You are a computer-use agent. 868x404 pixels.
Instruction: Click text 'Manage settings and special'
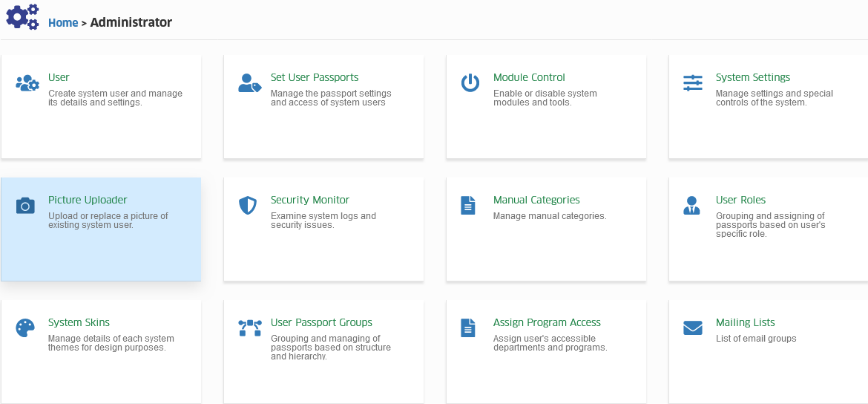pos(775,94)
